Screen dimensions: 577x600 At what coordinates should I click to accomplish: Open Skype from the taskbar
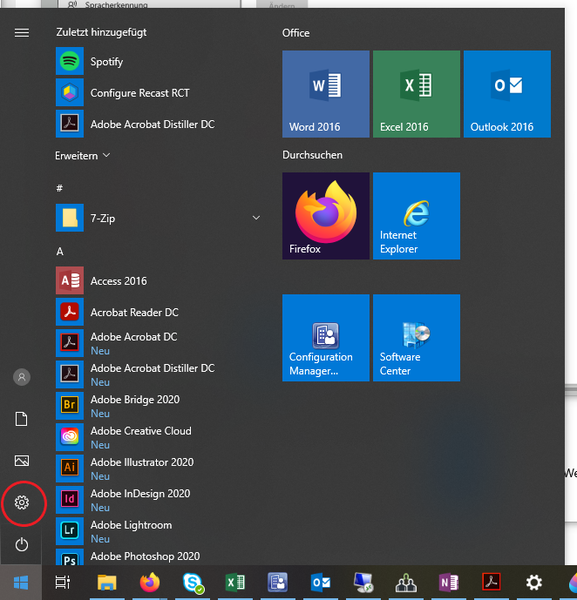pos(193,583)
